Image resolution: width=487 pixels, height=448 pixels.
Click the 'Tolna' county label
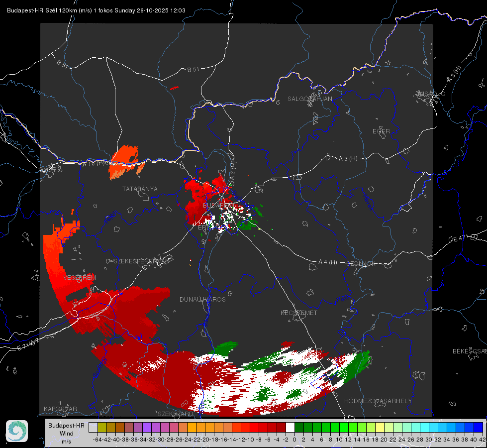pos(201,407)
